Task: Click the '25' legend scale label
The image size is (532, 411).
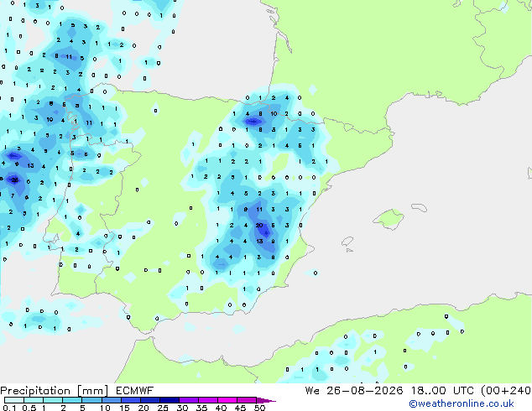Action: tap(163, 408)
